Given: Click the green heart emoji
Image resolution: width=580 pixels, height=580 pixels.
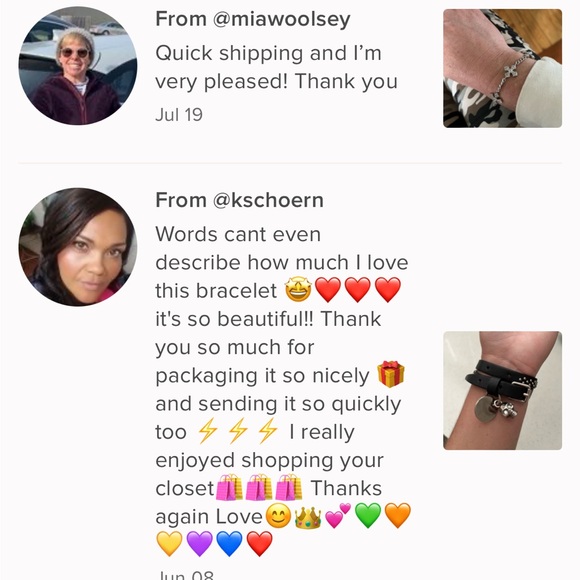Looking at the screenshot, I should click(x=368, y=515).
